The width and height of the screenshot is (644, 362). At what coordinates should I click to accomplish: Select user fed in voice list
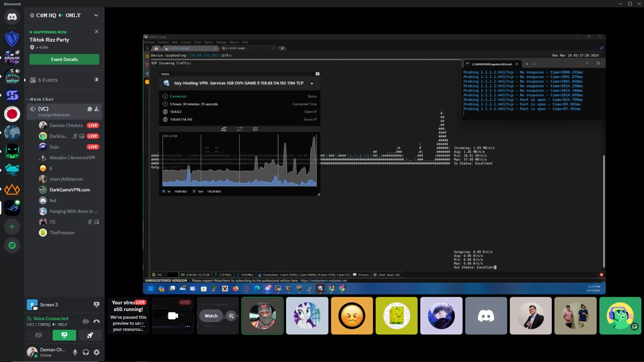(68, 201)
